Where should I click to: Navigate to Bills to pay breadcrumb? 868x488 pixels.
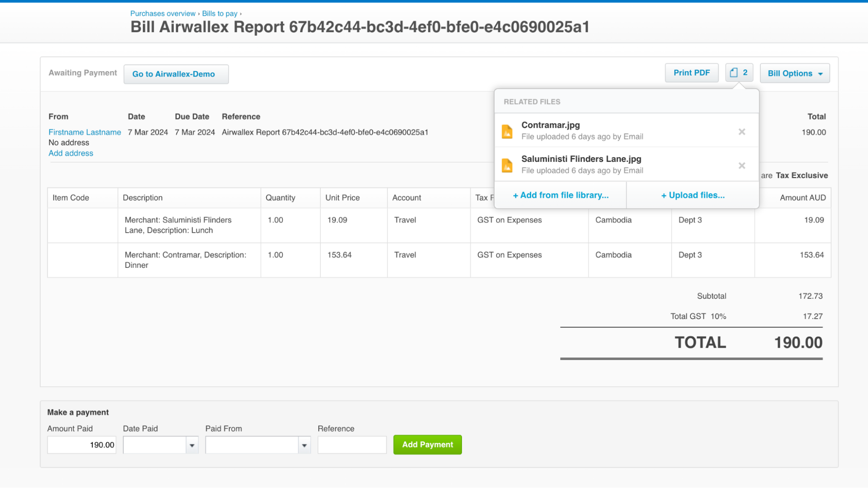(x=220, y=13)
